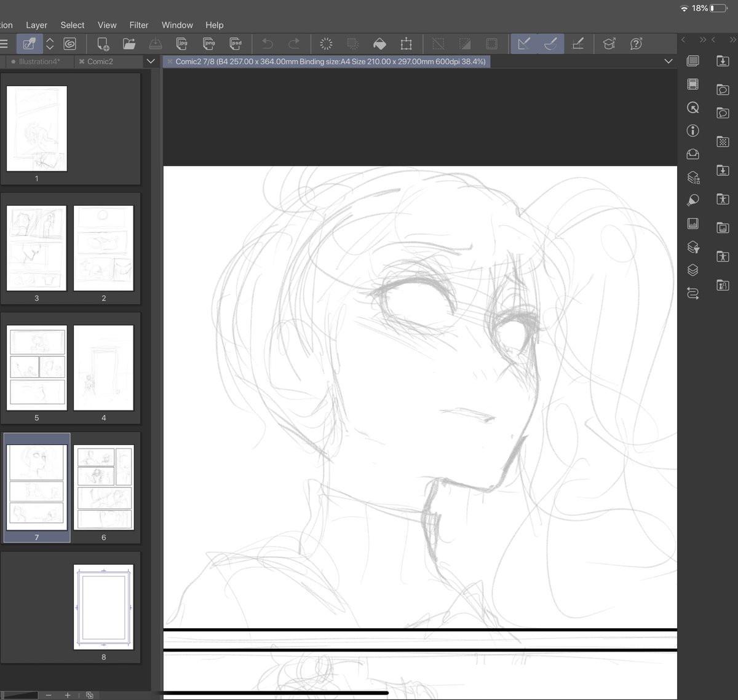Expand the page manager tab list dropdown
The height and width of the screenshot is (700, 738).
[151, 61]
